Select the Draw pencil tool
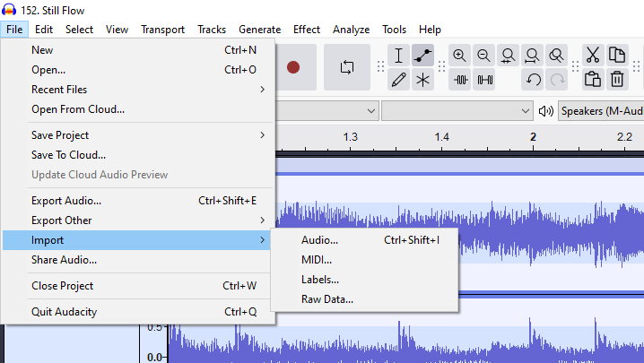 tap(398, 80)
